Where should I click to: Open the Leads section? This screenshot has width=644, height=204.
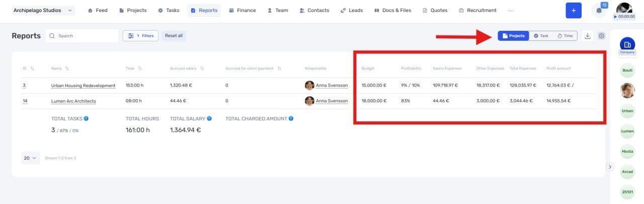tap(351, 10)
